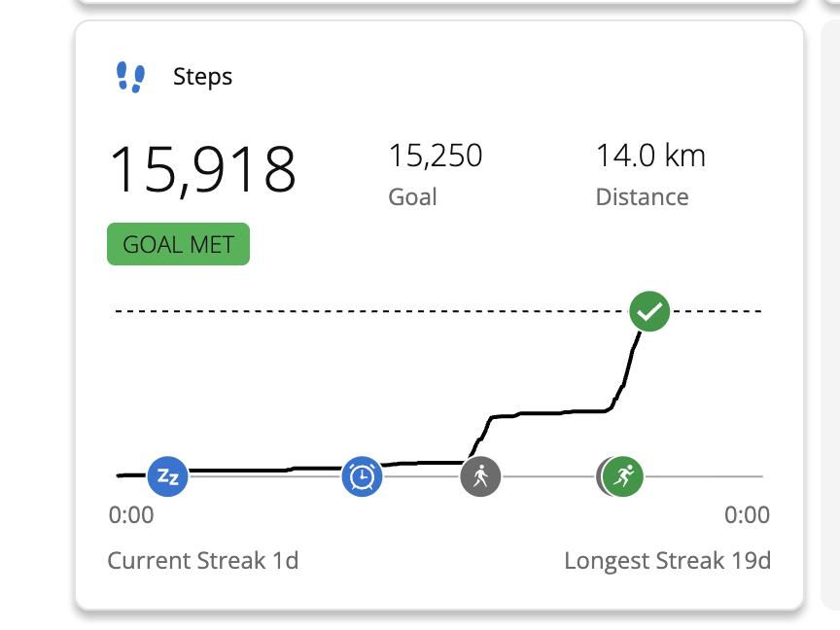Click the blue footsteps icon

(x=130, y=77)
